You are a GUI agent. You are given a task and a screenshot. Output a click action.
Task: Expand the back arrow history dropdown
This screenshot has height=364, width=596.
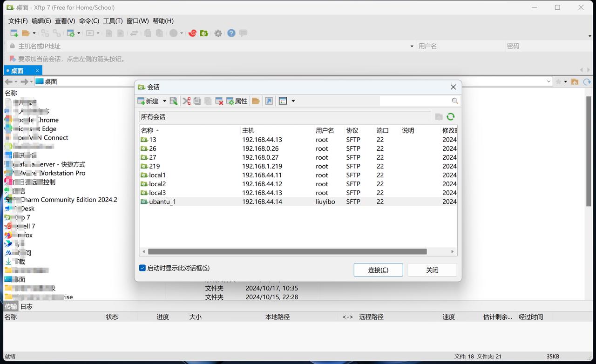[15, 81]
